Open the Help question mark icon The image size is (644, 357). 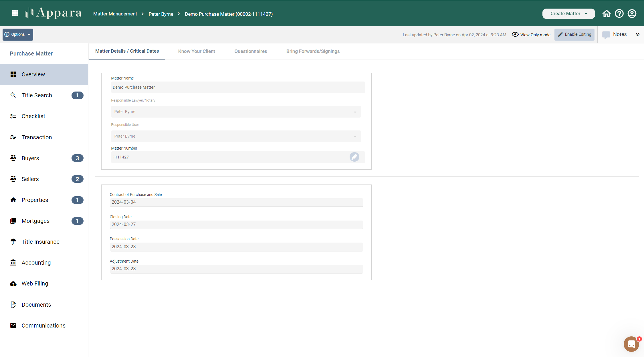619,13
